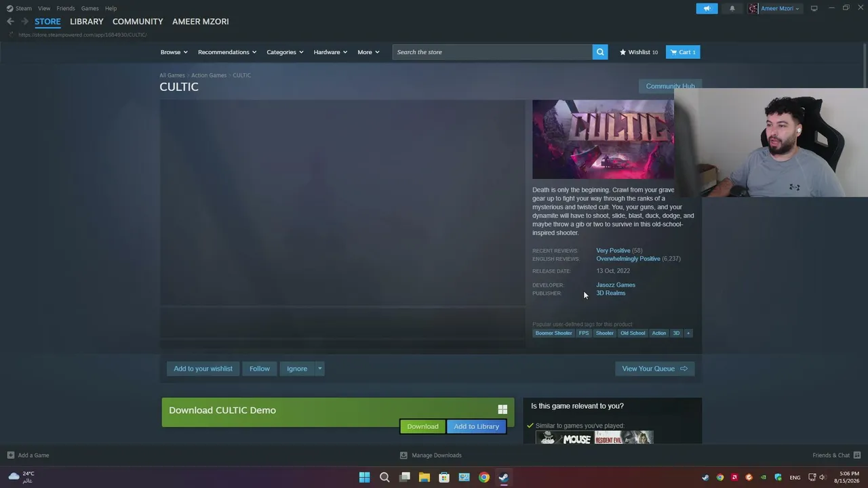Open Windows taskbar search

pyautogui.click(x=384, y=477)
